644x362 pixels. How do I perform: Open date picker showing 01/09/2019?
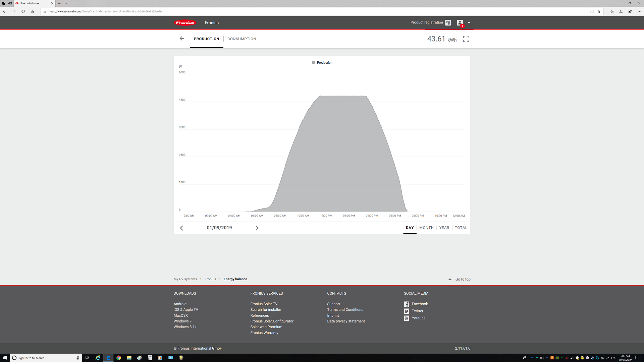219,228
